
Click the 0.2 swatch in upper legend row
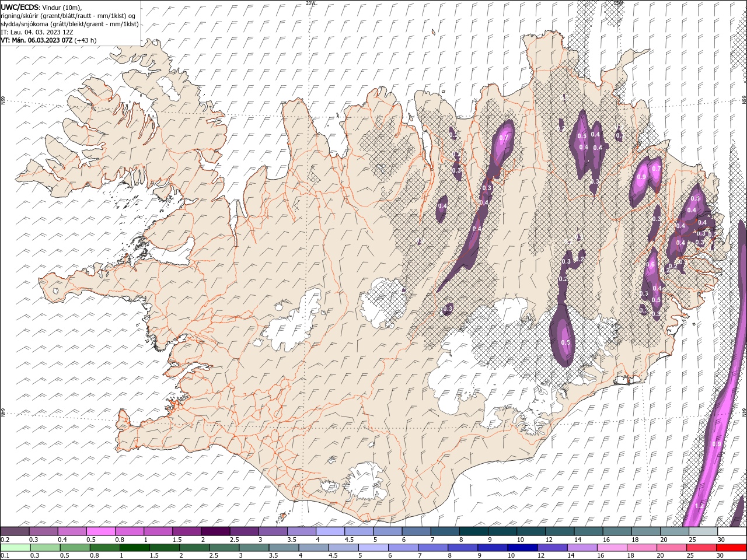click(x=15, y=531)
